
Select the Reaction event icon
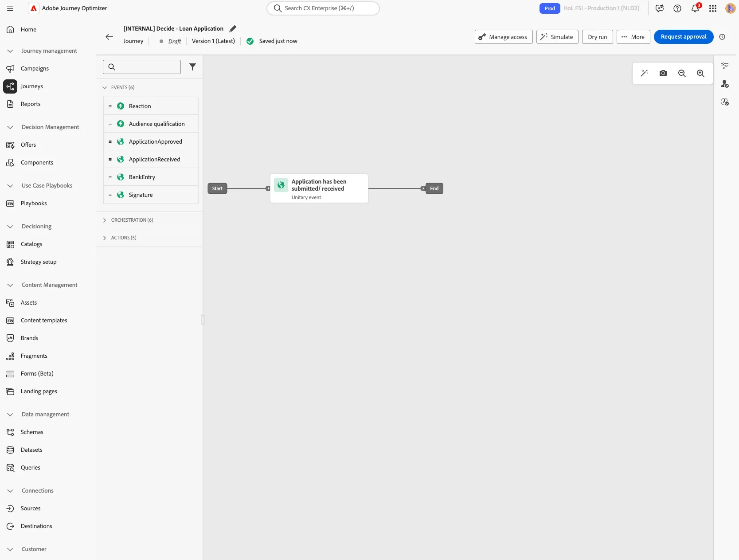[121, 106]
